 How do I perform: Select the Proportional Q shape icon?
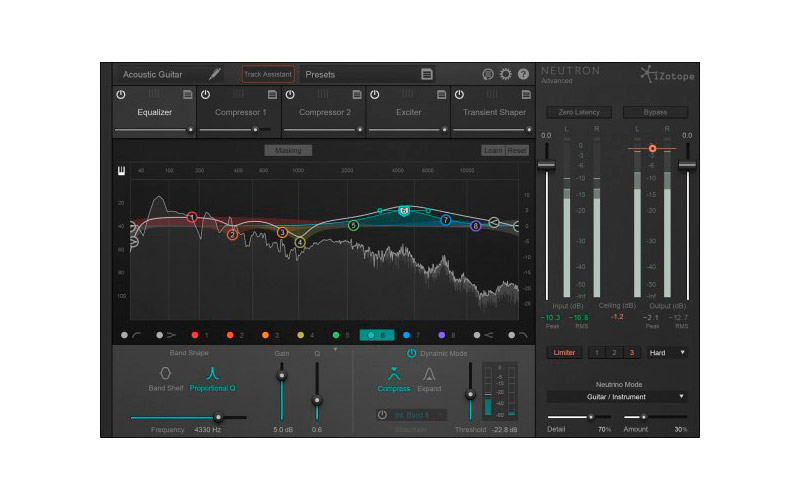[x=212, y=372]
